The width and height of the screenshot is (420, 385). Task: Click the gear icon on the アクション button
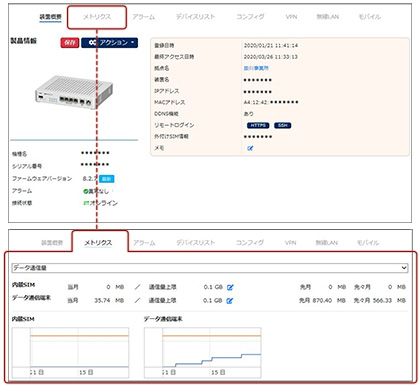point(93,43)
